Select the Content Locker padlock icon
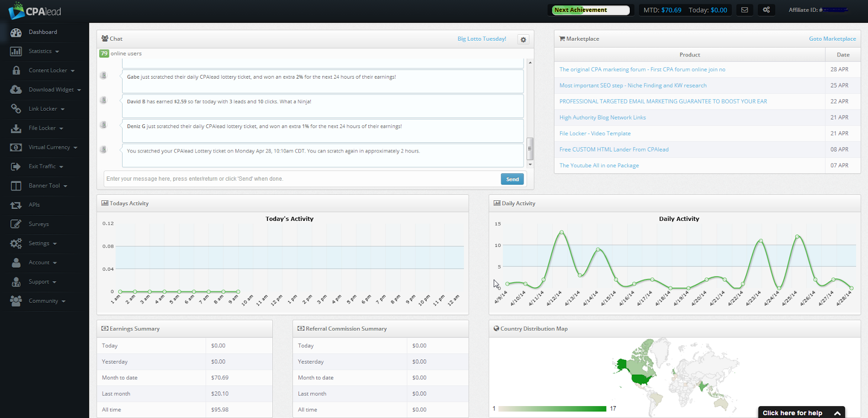Viewport: 868px width, 418px height. click(x=16, y=71)
